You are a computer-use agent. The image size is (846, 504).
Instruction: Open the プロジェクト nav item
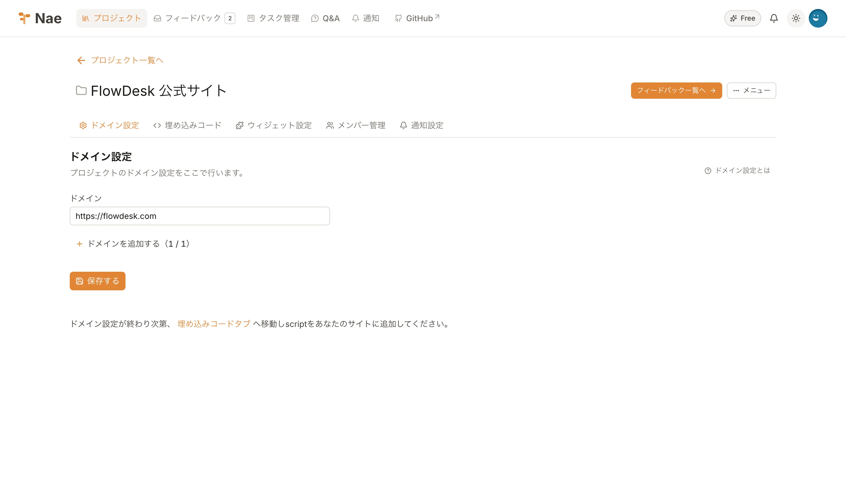click(x=112, y=18)
